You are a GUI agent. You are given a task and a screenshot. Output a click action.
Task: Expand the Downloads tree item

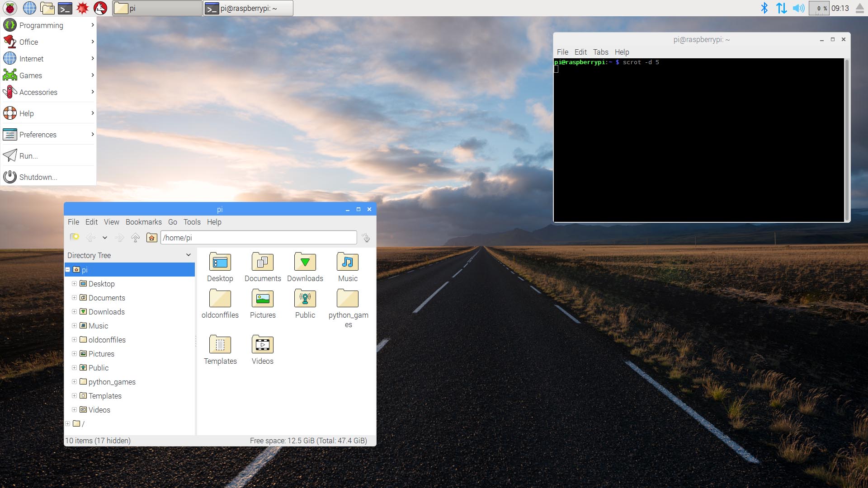(x=75, y=312)
